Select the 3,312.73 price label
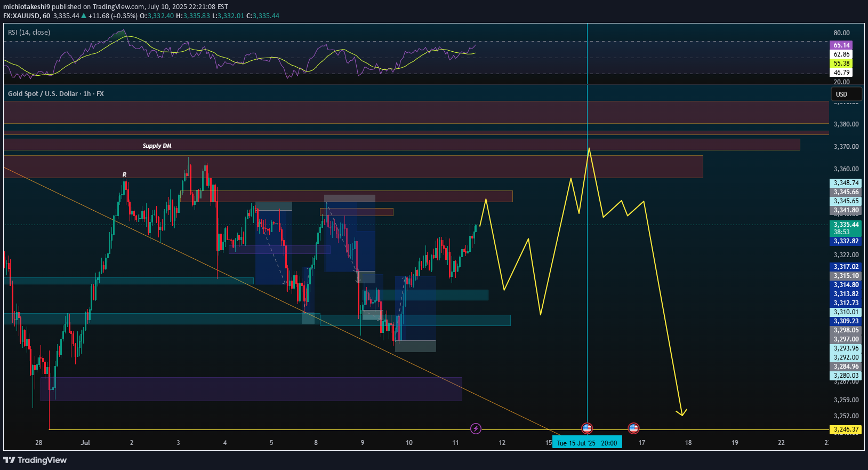Screen dimensions: 868x470 point(846,303)
